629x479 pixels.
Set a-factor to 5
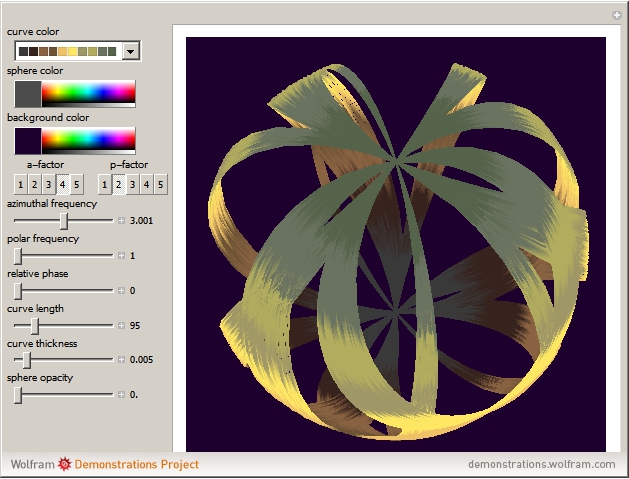click(77, 185)
